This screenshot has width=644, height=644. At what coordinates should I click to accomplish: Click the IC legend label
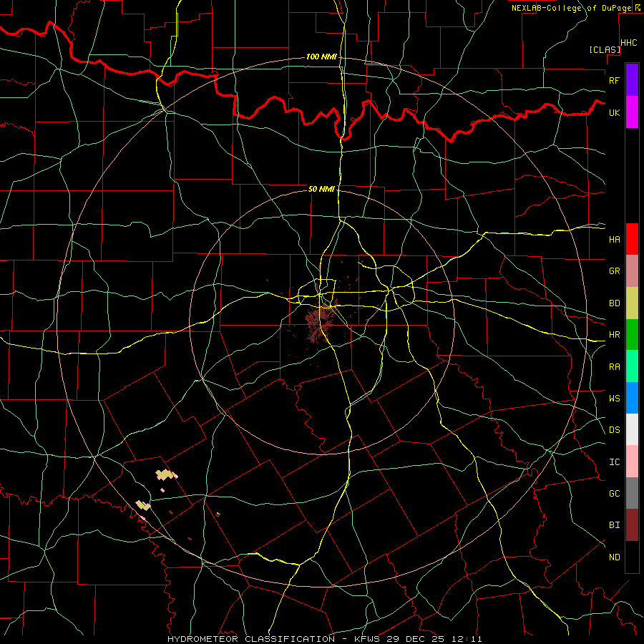pyautogui.click(x=614, y=462)
